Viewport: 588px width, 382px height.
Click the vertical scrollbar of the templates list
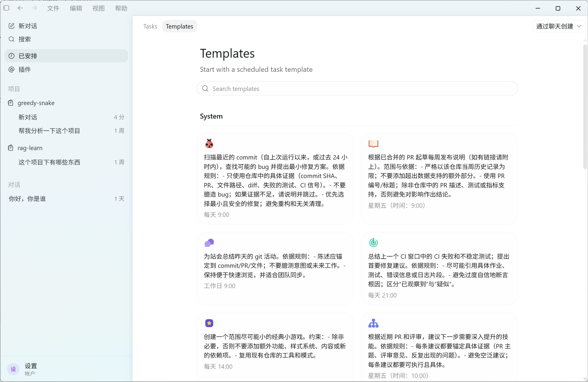(x=585, y=107)
